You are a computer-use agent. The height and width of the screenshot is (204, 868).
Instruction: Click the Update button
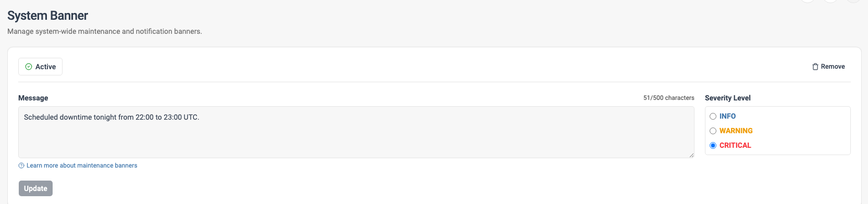pos(35,188)
